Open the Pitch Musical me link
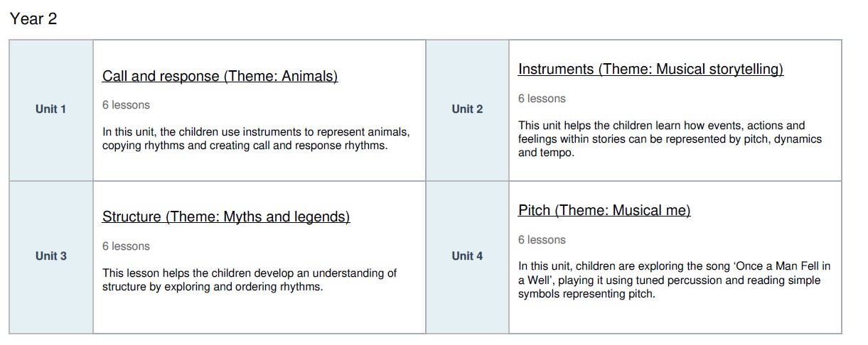Image resolution: width=868 pixels, height=345 pixels. (x=604, y=211)
